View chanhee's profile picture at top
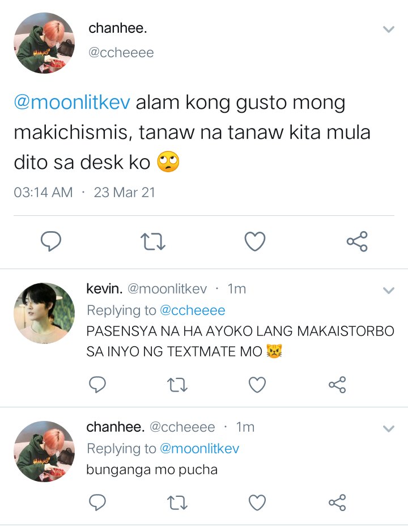This screenshot has width=408, height=532. (44, 43)
